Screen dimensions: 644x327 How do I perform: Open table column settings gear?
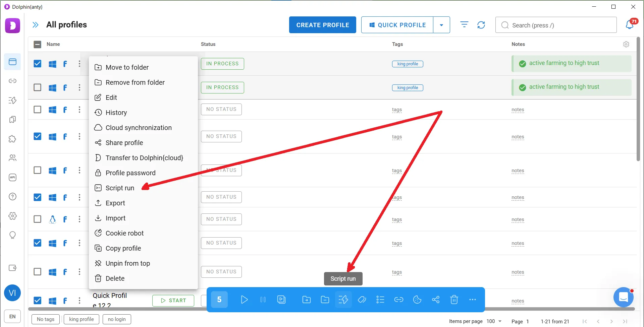626,44
